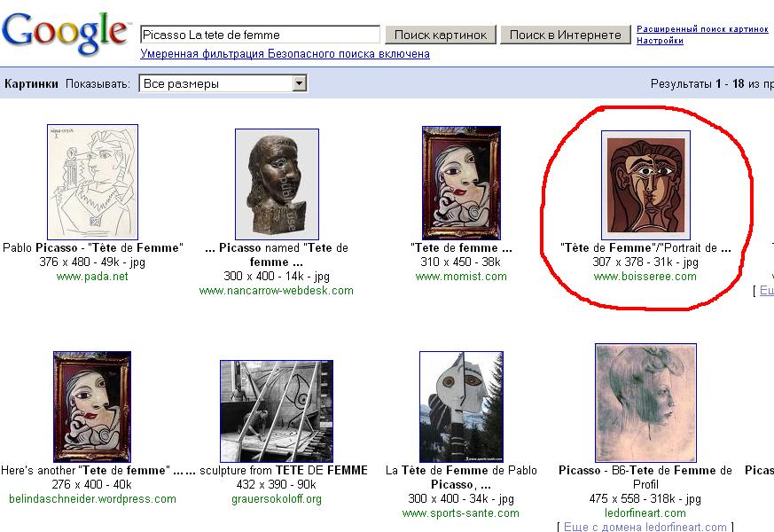The height and width of the screenshot is (532, 774).
Task: Open the belindaschneider framed painting thumbnail
Action: point(92,407)
